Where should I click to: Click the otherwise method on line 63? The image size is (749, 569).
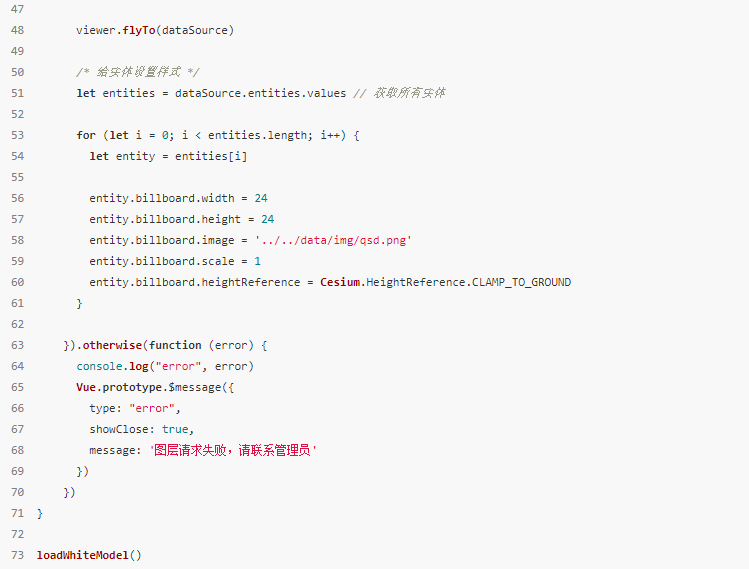click(x=112, y=345)
